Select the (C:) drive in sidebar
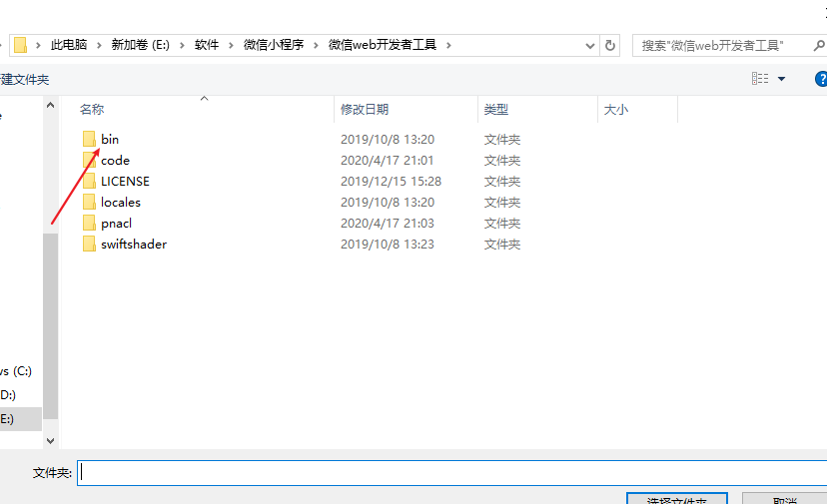 click(x=16, y=371)
